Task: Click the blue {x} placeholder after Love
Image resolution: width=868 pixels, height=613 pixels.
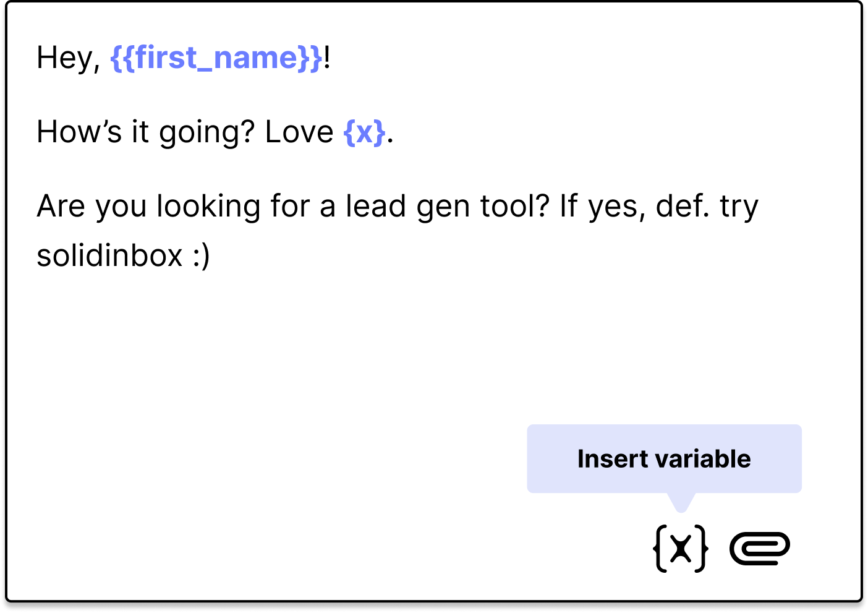Action: [x=364, y=132]
